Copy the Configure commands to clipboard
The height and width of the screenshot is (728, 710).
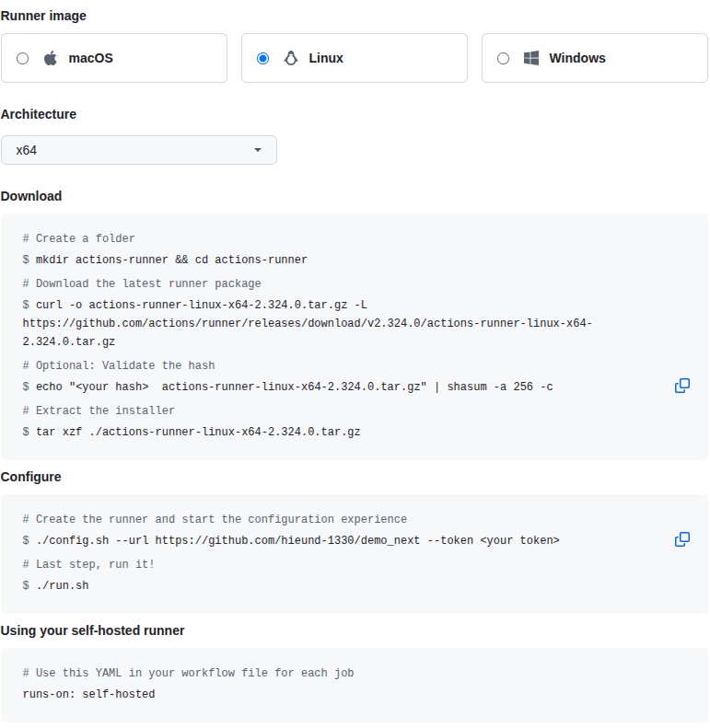(x=682, y=539)
